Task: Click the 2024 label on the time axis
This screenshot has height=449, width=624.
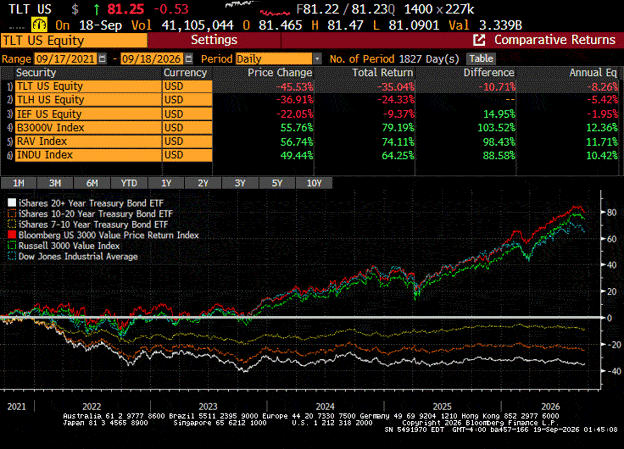Action: [325, 406]
